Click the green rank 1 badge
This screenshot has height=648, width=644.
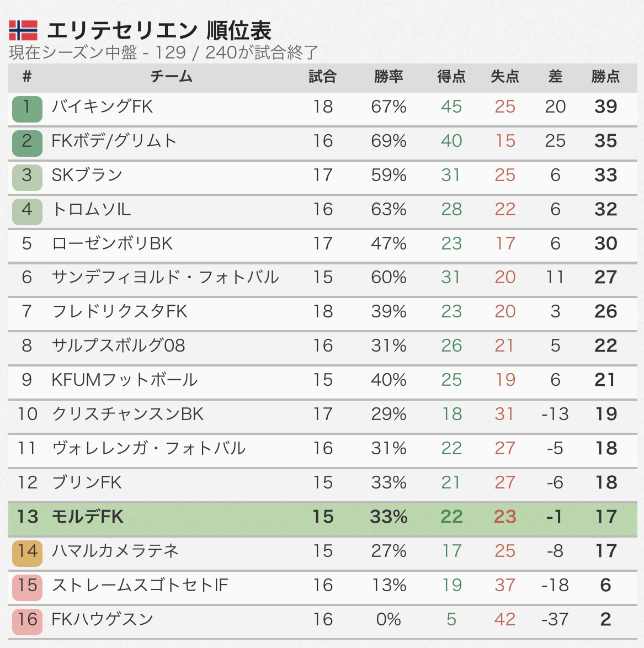coord(27,108)
